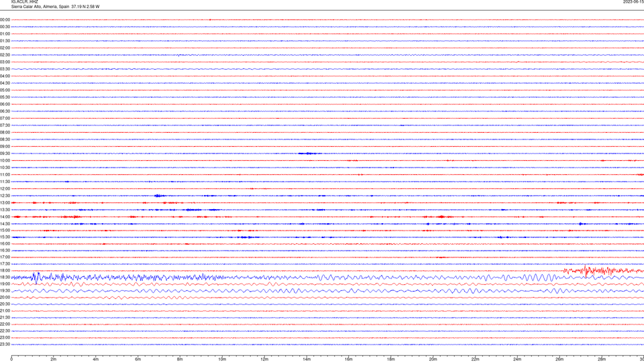Click the 15:30 time label

click(5, 237)
